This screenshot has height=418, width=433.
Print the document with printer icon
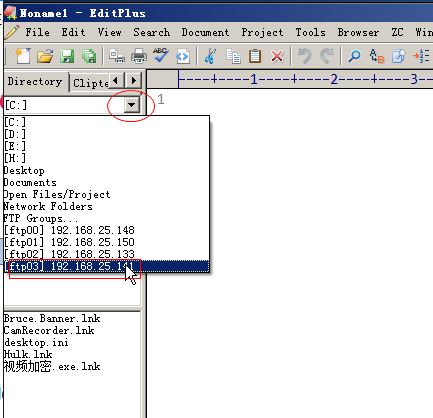click(139, 56)
